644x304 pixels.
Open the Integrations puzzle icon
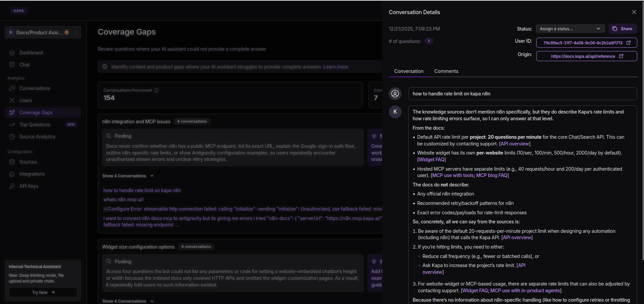point(12,174)
